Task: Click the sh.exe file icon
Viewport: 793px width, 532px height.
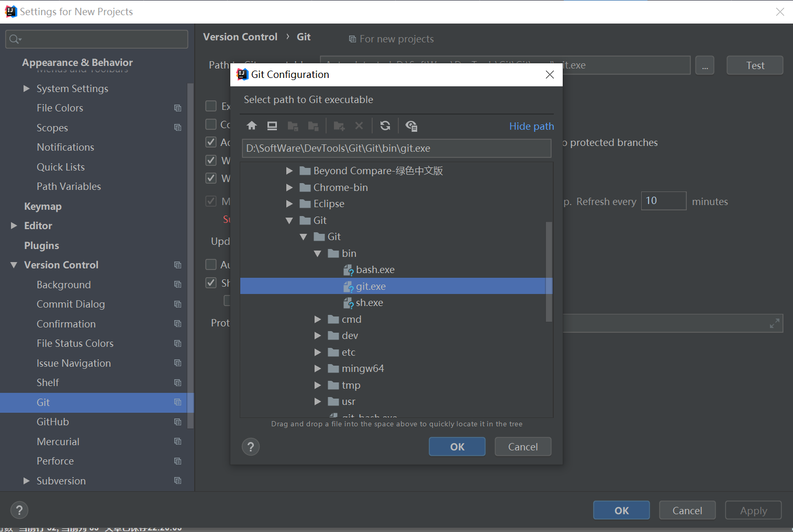Action: 349,303
